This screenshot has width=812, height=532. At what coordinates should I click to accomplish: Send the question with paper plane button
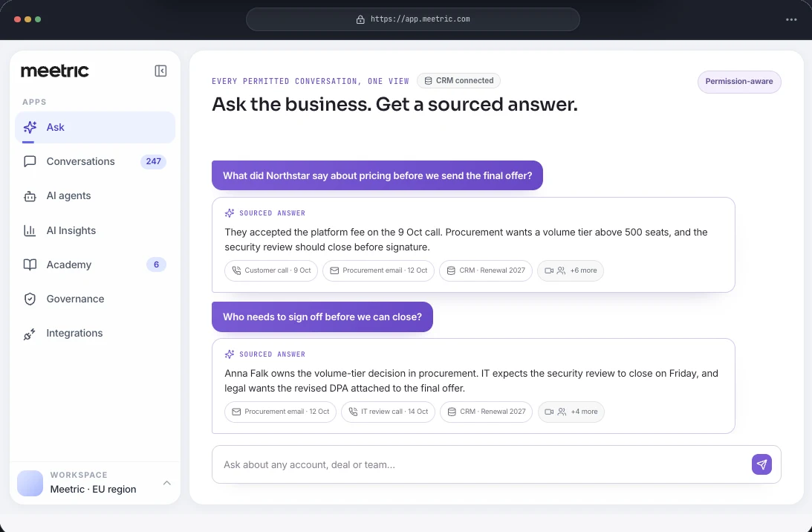tap(761, 464)
